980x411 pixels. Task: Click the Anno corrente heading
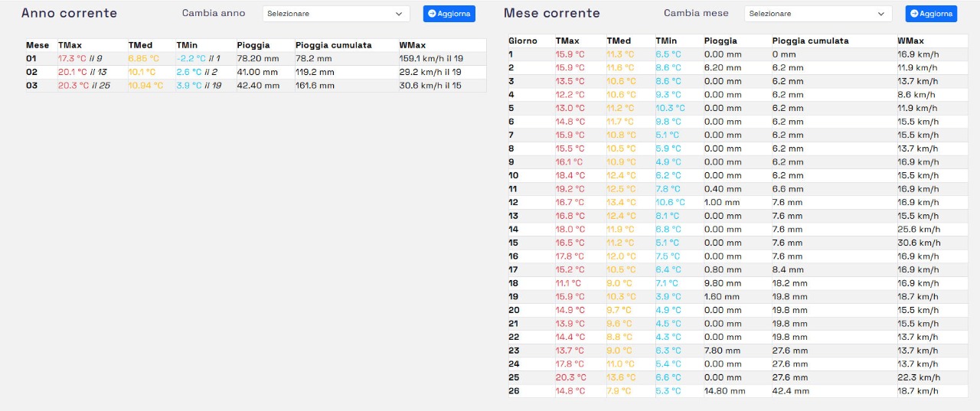[x=69, y=13]
